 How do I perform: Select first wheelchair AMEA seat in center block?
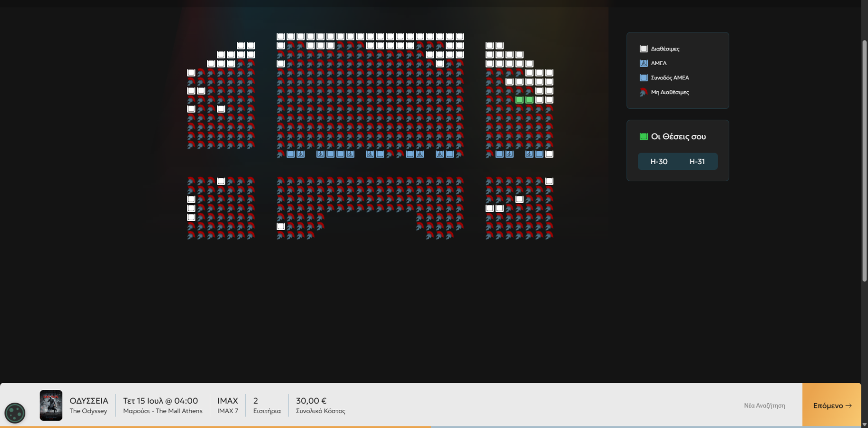coord(301,154)
